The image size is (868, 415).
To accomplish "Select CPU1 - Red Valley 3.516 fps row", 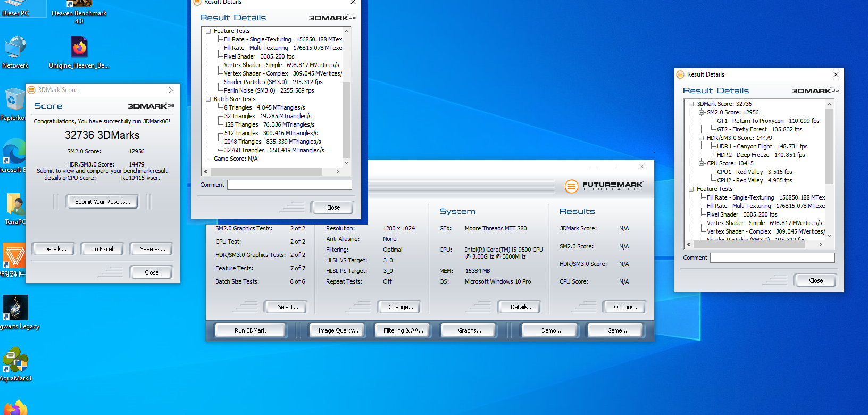I will [754, 172].
